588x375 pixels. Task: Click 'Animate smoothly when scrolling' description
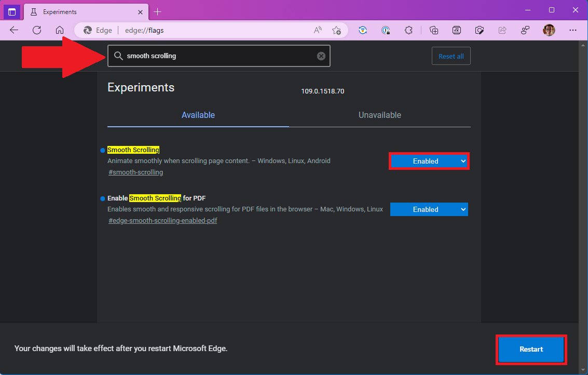tap(219, 160)
